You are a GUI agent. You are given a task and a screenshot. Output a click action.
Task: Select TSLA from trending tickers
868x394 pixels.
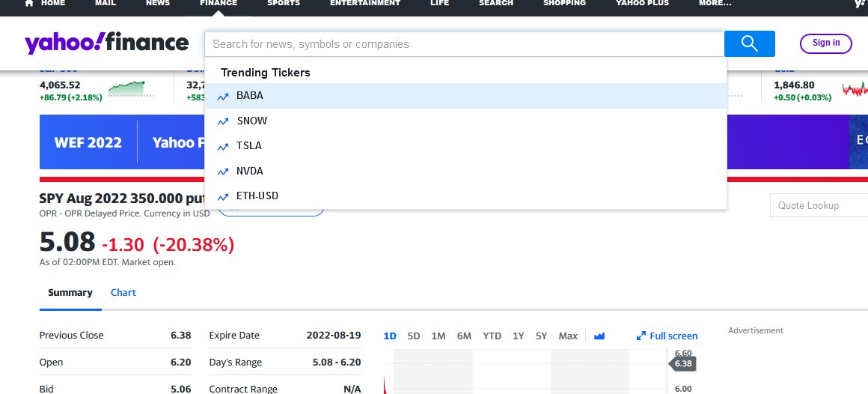[x=465, y=146]
